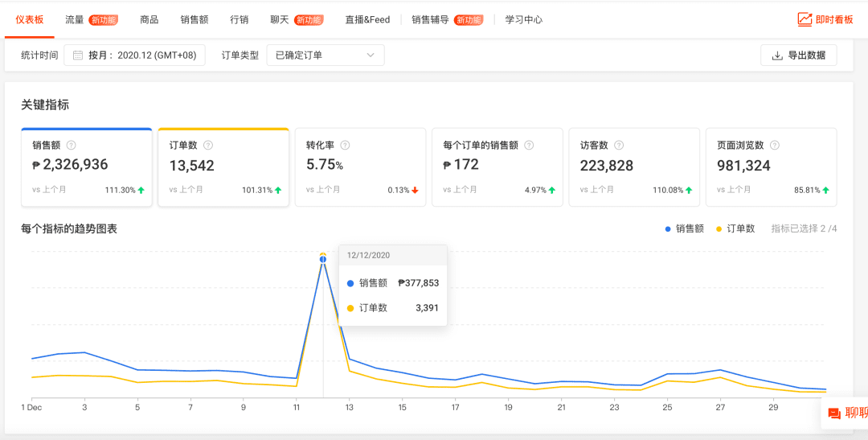The height and width of the screenshot is (440, 868).
Task: Go to 学习中心 tab
Action: [523, 19]
